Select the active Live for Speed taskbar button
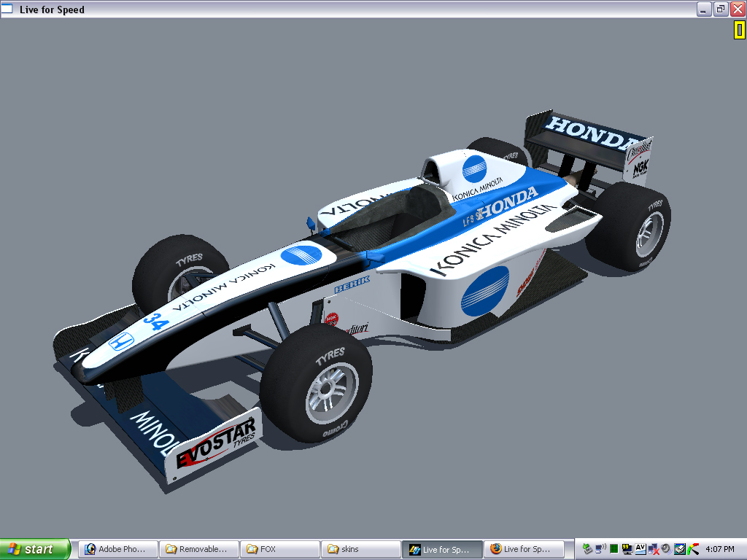The image size is (747, 560). pos(441,549)
